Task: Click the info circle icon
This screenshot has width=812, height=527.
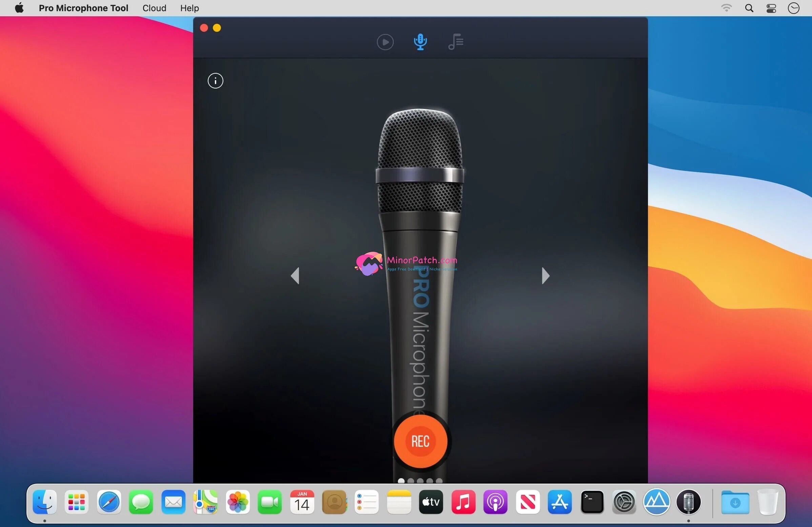Action: point(215,81)
